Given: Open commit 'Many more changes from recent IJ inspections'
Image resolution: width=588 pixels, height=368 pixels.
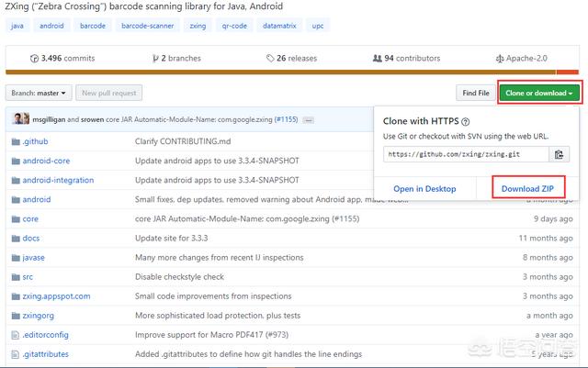Looking at the screenshot, I should (x=220, y=258).
